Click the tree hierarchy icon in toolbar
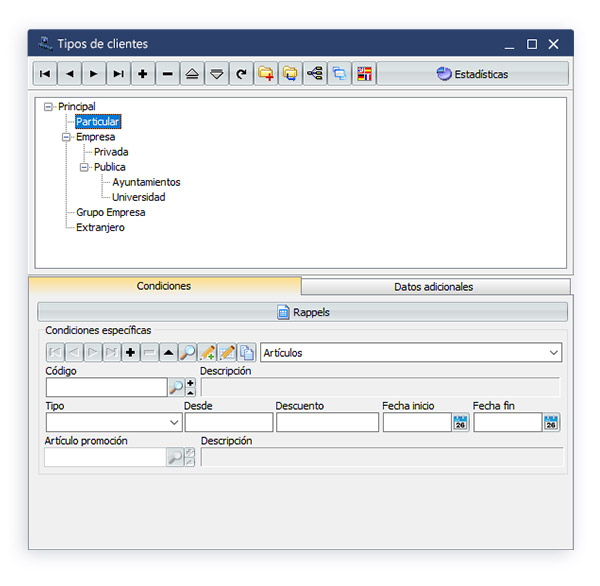 point(314,74)
